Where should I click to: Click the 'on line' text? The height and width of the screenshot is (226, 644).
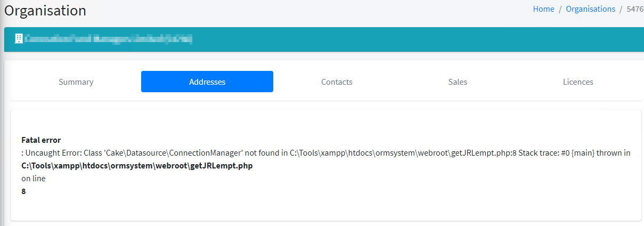[x=34, y=179]
